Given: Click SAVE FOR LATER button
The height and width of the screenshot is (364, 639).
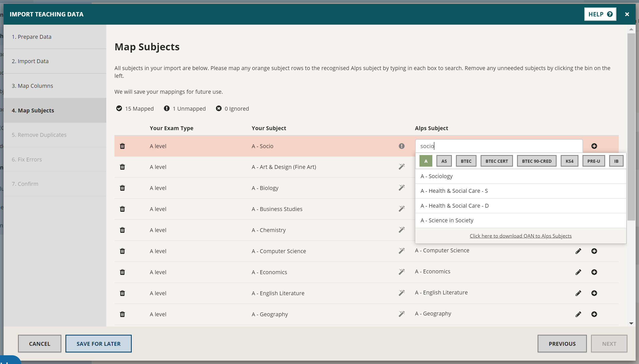Looking at the screenshot, I should pos(99,344).
